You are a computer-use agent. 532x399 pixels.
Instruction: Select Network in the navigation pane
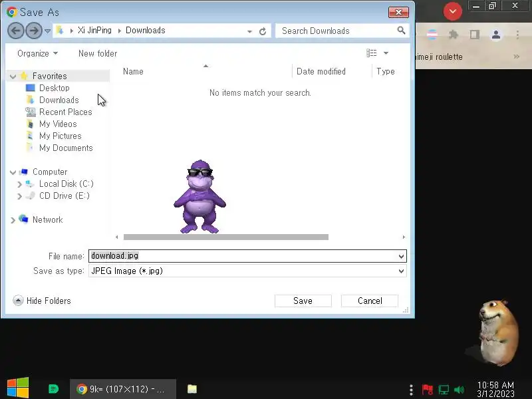click(47, 219)
